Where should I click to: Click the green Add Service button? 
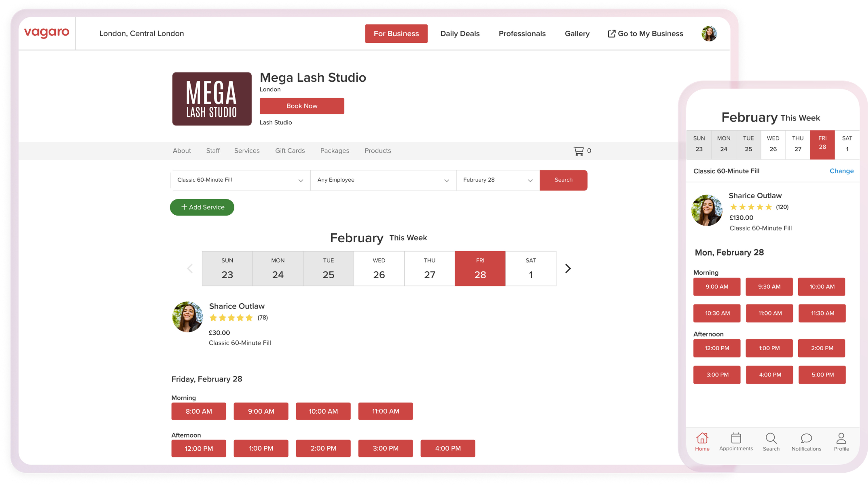(x=202, y=207)
